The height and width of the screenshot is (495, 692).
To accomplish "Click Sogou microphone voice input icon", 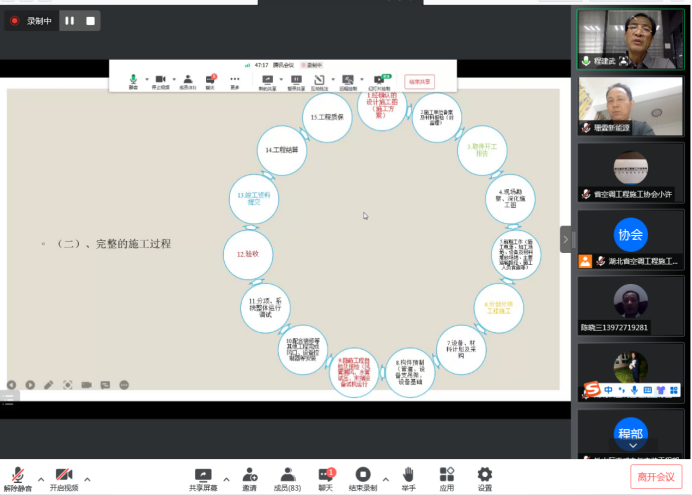I will point(634,390).
